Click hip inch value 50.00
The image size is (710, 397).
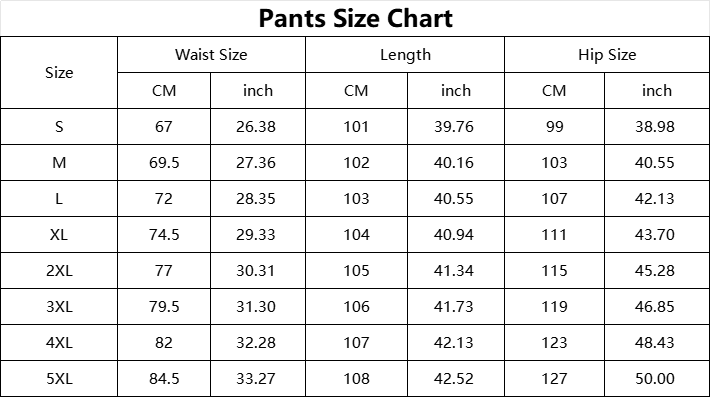coord(655,378)
